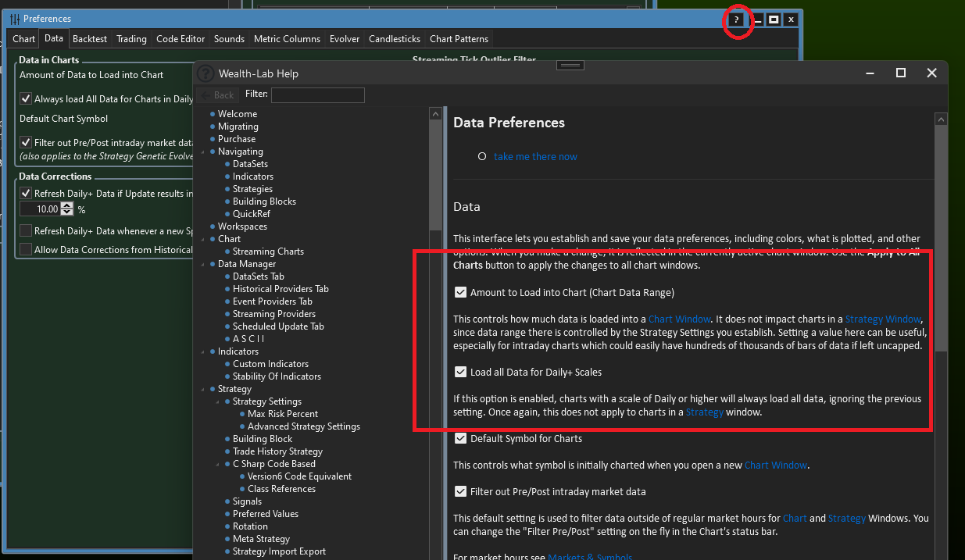Select Streaming Charts in help tree
The height and width of the screenshot is (560, 965).
268,251
